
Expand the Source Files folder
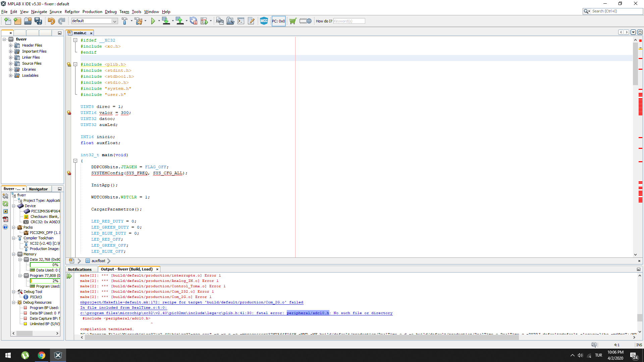point(10,63)
